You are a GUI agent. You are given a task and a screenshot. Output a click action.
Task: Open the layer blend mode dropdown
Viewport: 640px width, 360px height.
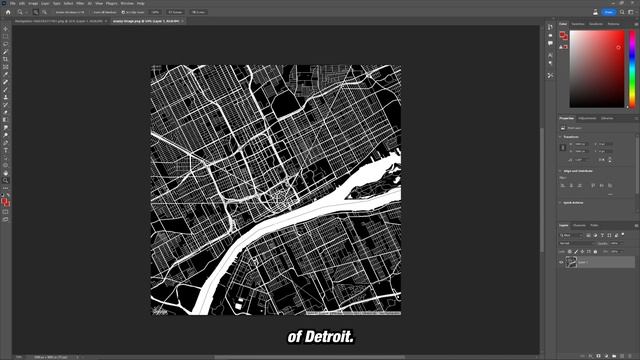coord(577,243)
